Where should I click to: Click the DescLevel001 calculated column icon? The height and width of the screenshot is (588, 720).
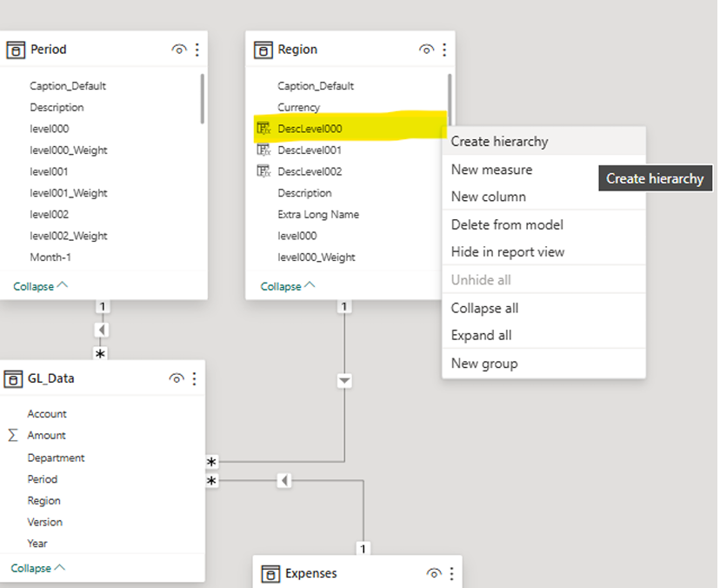(x=263, y=150)
